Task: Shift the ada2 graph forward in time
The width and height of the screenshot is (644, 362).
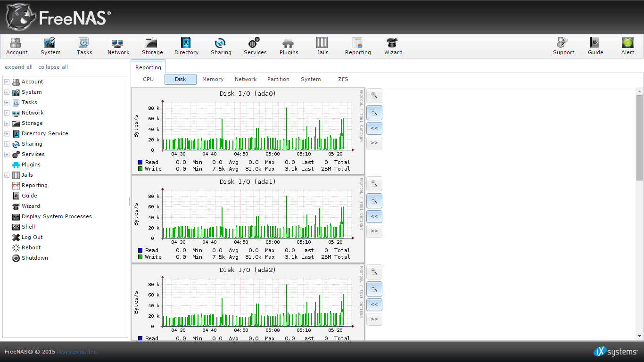Action: pyautogui.click(x=374, y=319)
